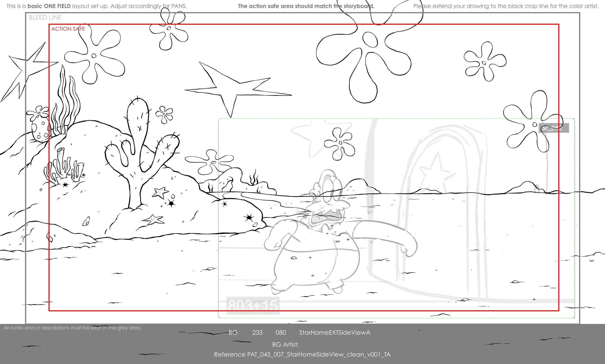Click the number 233 in footer
This screenshot has height=364, width=605.
[257, 332]
